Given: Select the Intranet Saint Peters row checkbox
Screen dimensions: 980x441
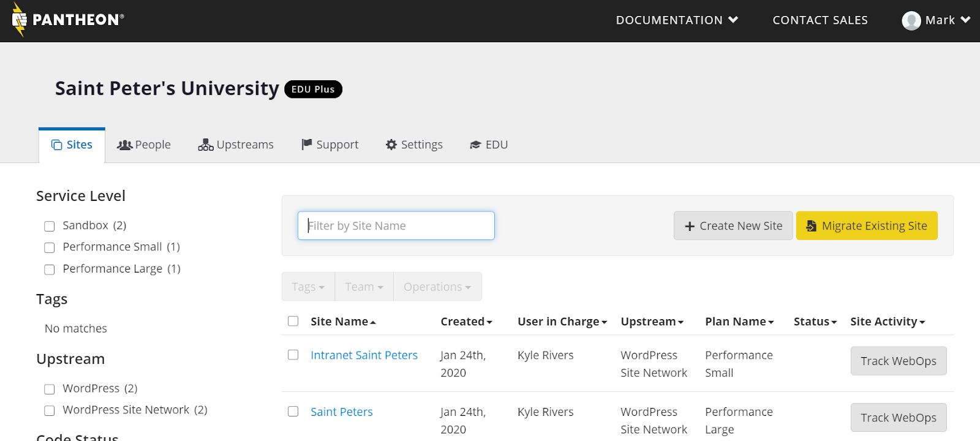Looking at the screenshot, I should pyautogui.click(x=293, y=355).
